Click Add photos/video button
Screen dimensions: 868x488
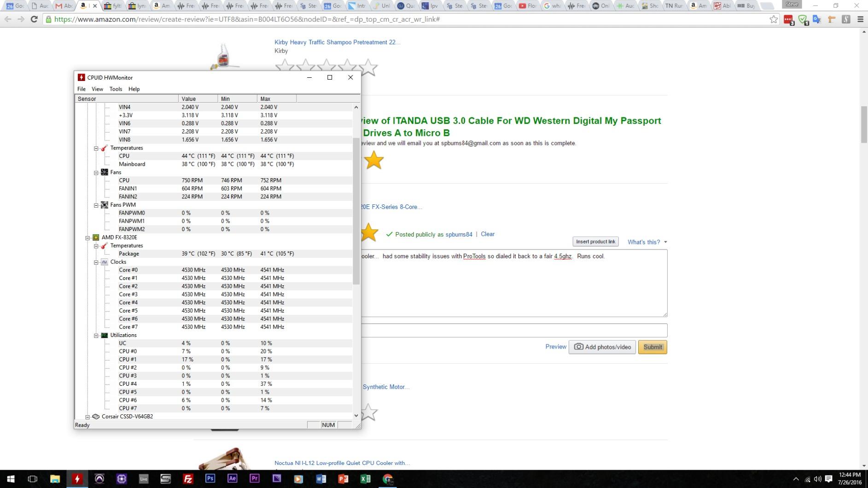click(x=602, y=347)
